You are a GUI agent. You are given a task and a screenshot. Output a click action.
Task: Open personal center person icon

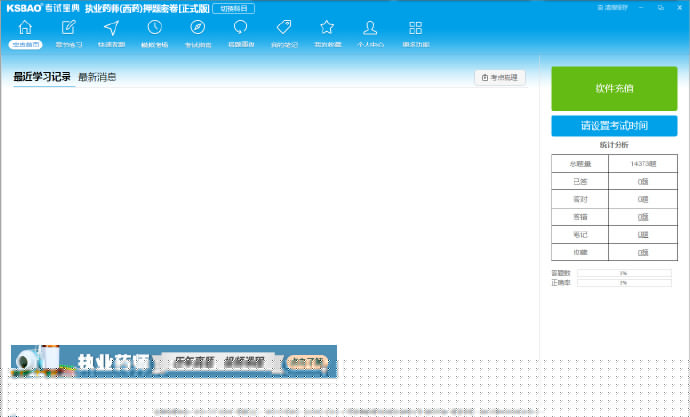370,28
